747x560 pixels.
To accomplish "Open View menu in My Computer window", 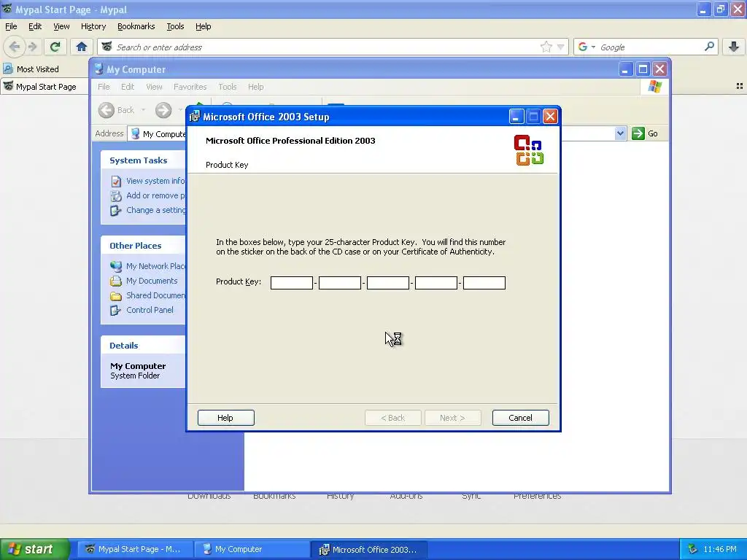I will [154, 87].
